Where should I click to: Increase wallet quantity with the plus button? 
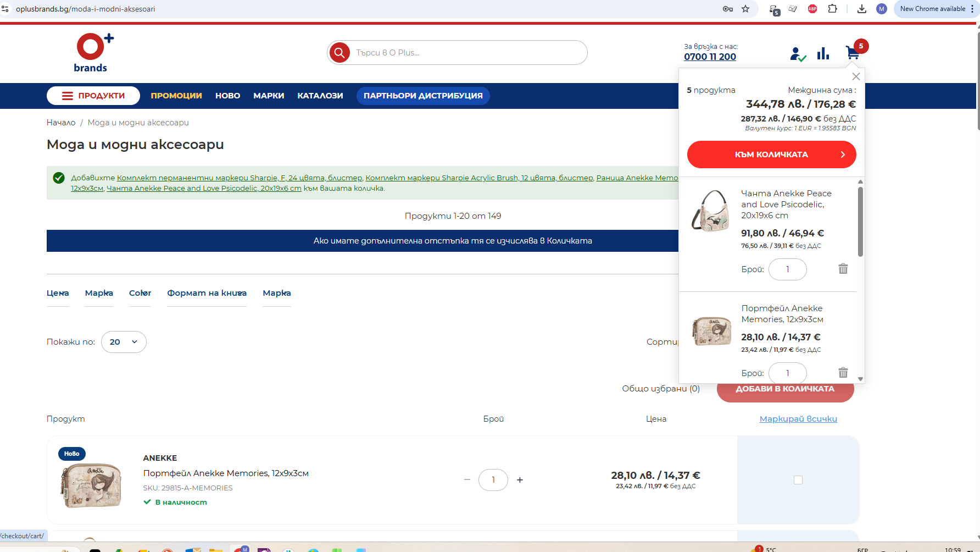[520, 480]
